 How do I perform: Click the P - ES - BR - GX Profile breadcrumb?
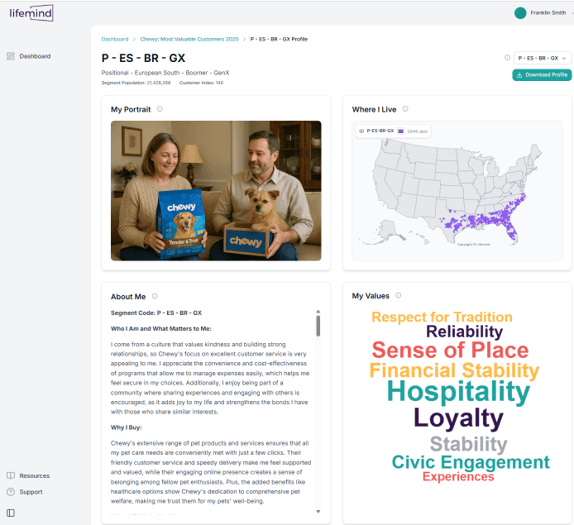[279, 39]
